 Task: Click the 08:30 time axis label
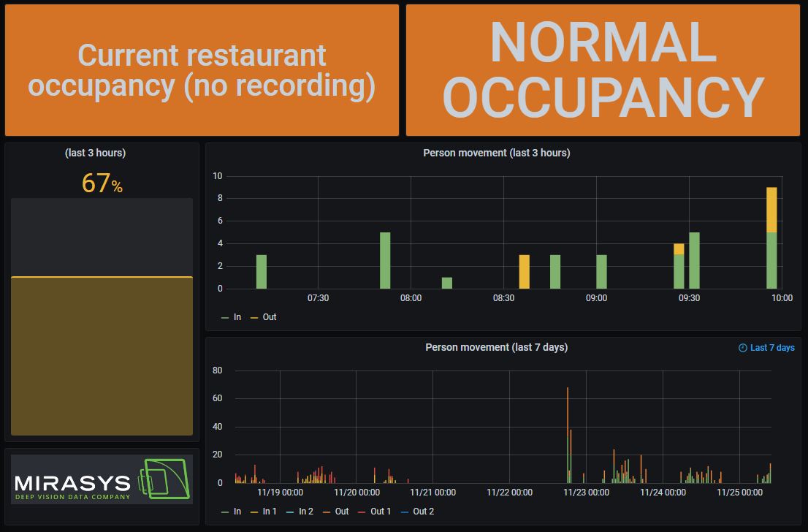[503, 298]
